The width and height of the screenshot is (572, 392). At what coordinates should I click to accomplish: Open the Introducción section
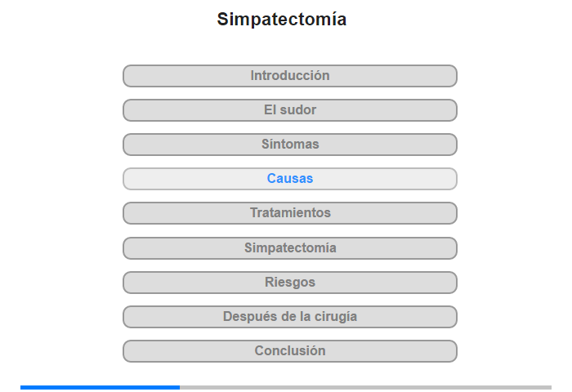pos(290,76)
